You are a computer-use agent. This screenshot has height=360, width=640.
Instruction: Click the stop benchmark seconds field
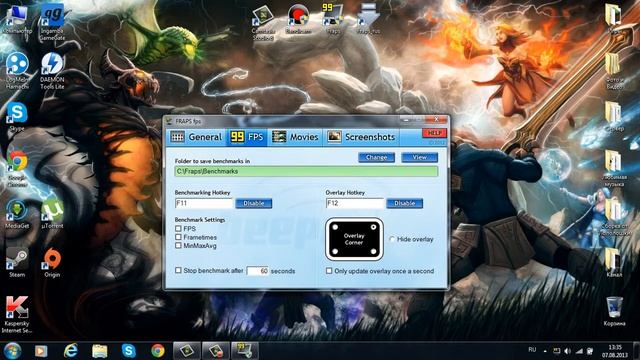258,271
